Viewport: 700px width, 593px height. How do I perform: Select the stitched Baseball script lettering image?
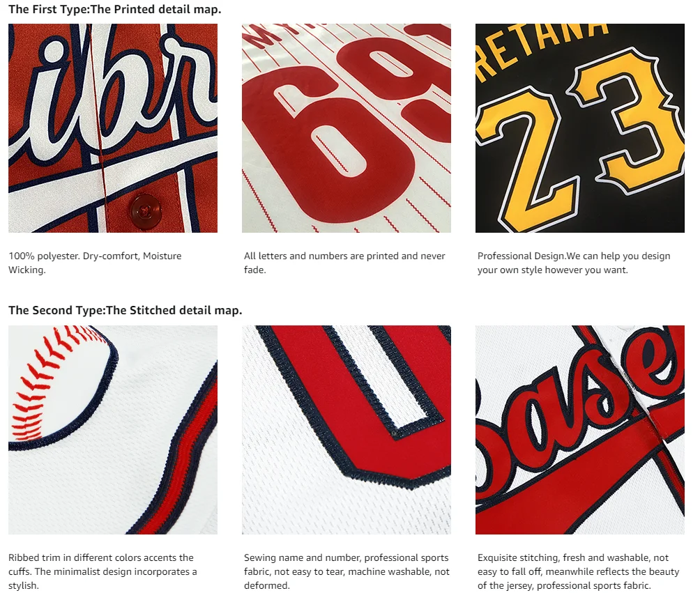pos(580,430)
